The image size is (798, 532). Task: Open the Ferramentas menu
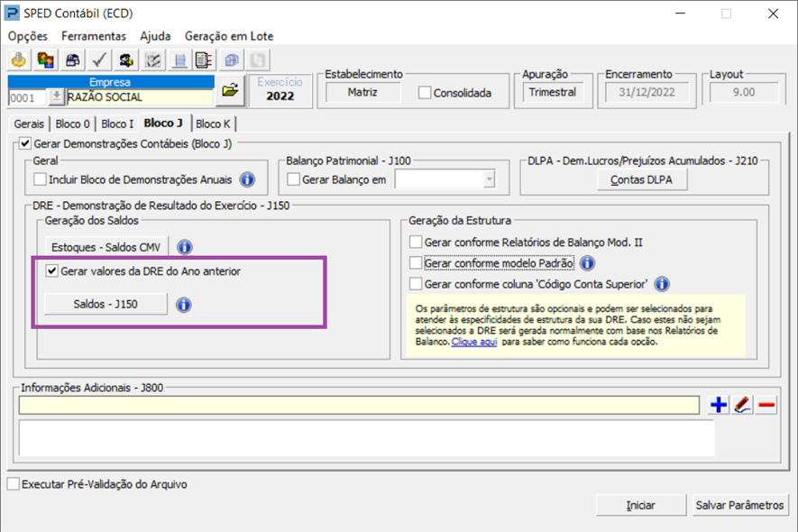point(94,36)
